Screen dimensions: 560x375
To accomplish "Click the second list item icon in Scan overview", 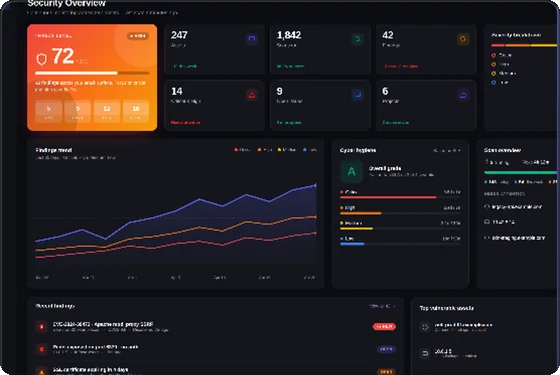I will [487, 222].
